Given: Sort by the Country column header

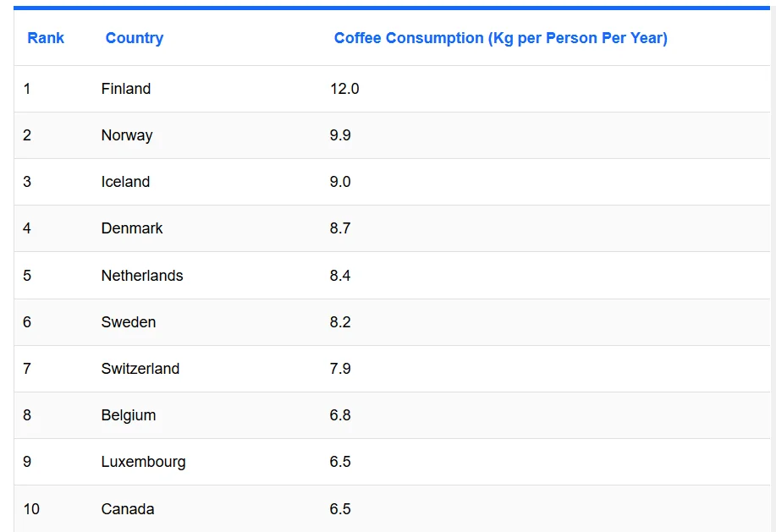Looking at the screenshot, I should [x=134, y=38].
